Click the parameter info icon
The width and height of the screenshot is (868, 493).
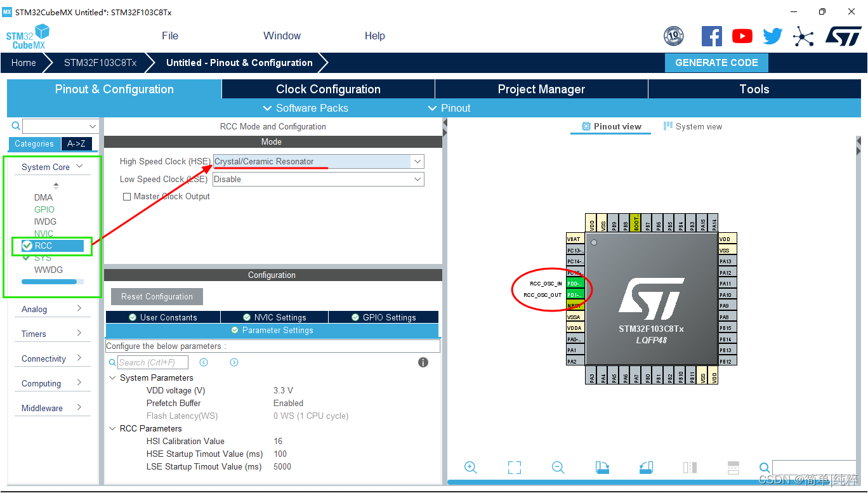423,362
